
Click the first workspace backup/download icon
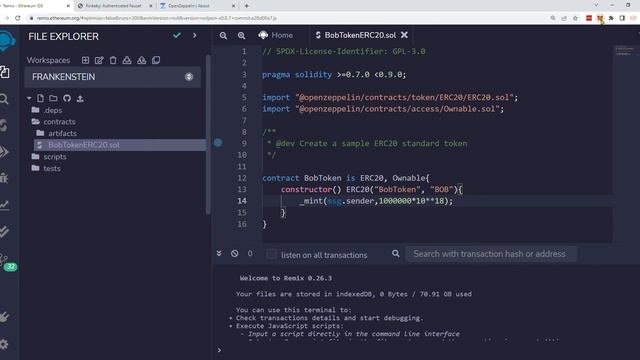tap(127, 60)
